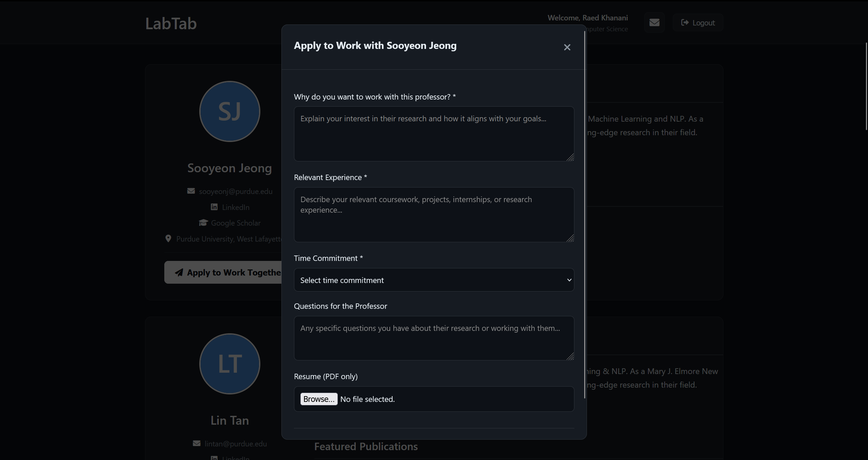This screenshot has height=460, width=868.
Task: Click the Logout button
Action: 698,23
